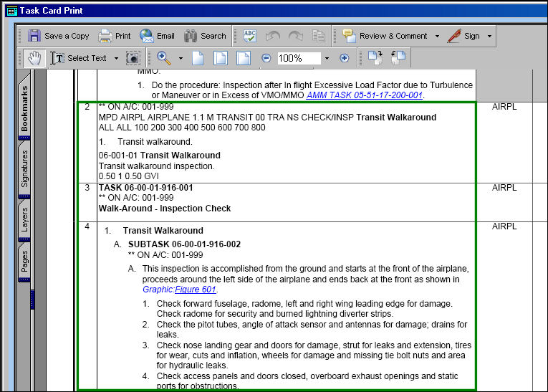The image size is (548, 392).
Task: Activate the snapshot camera tool
Action: [133, 58]
